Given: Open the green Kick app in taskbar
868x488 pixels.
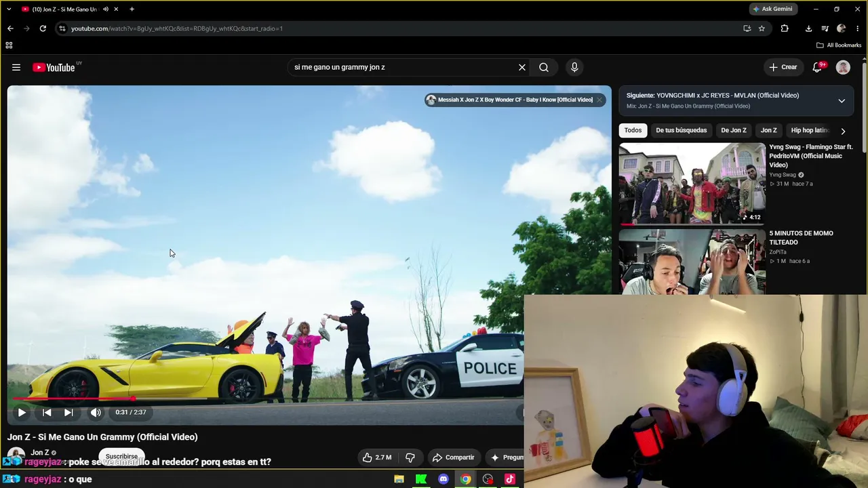Looking at the screenshot, I should 421,479.
